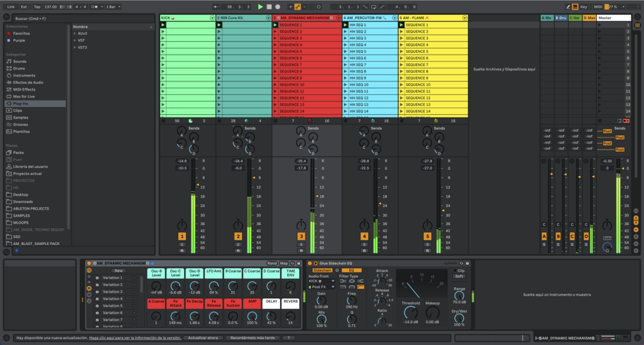Open AM - FLAME track header dropdown
The image size is (644, 345).
pyautogui.click(x=465, y=18)
